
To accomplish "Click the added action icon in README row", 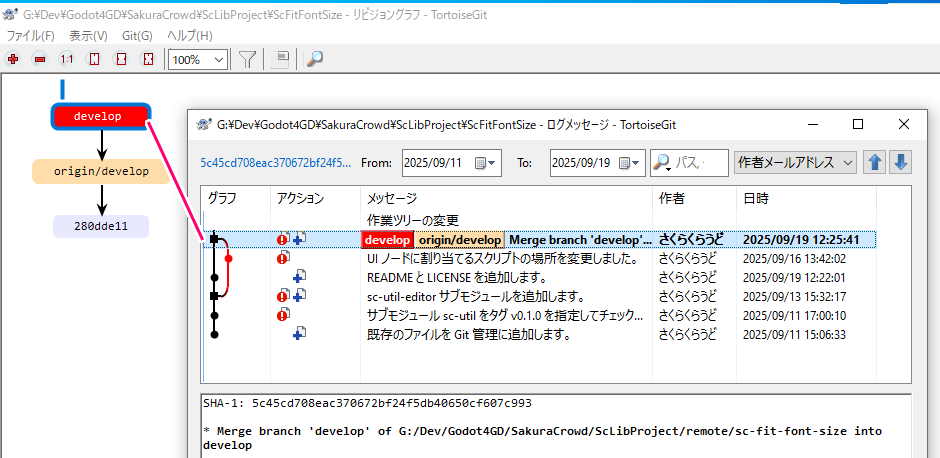I will pyautogui.click(x=299, y=277).
